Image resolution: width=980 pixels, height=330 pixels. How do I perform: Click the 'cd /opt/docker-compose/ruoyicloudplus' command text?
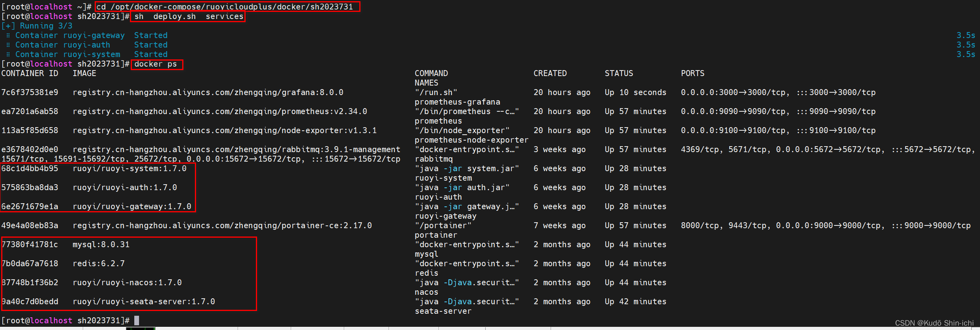225,7
